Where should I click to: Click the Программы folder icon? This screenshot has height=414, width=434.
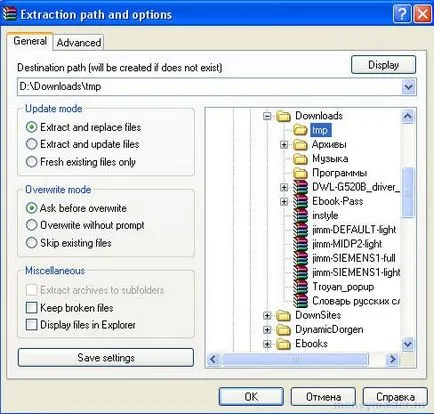pyautogui.click(x=300, y=173)
